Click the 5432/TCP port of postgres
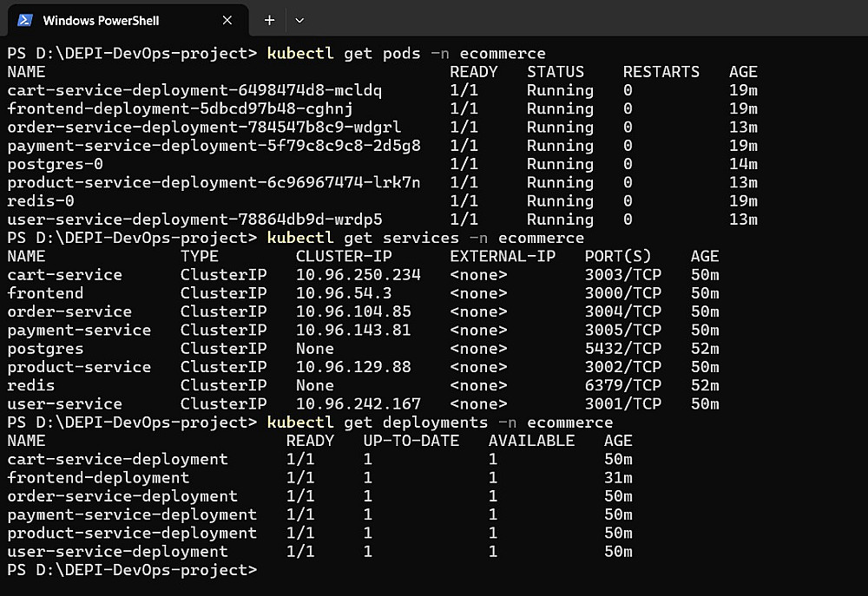 point(622,349)
